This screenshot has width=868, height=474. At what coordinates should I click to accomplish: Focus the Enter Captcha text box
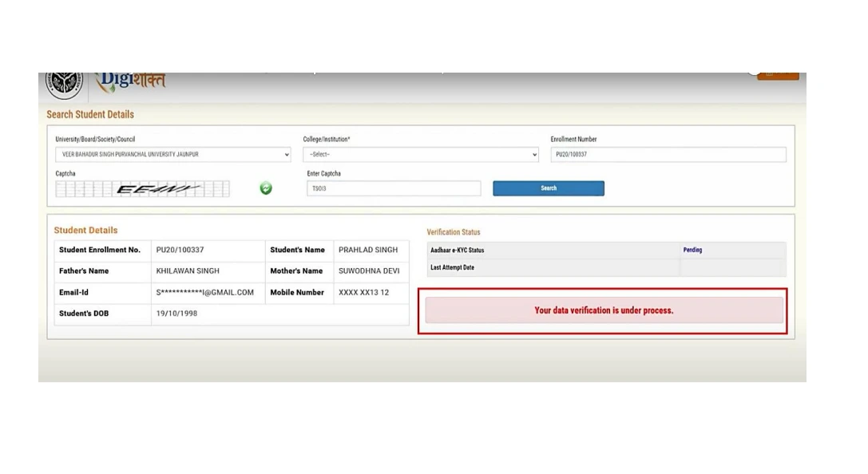pos(394,188)
